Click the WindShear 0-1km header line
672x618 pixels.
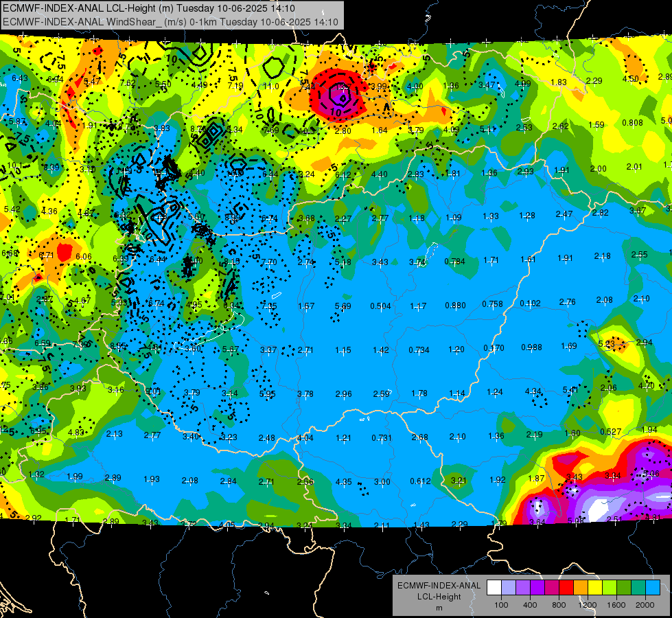tap(170, 22)
